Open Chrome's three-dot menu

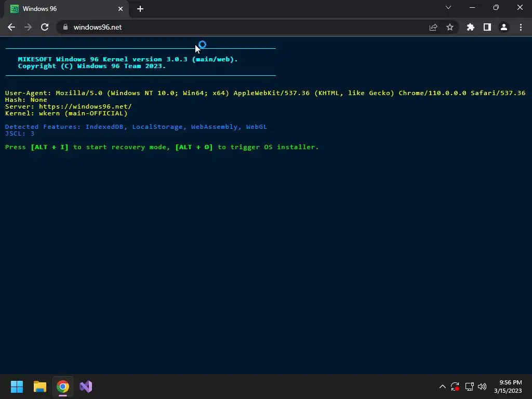(521, 27)
